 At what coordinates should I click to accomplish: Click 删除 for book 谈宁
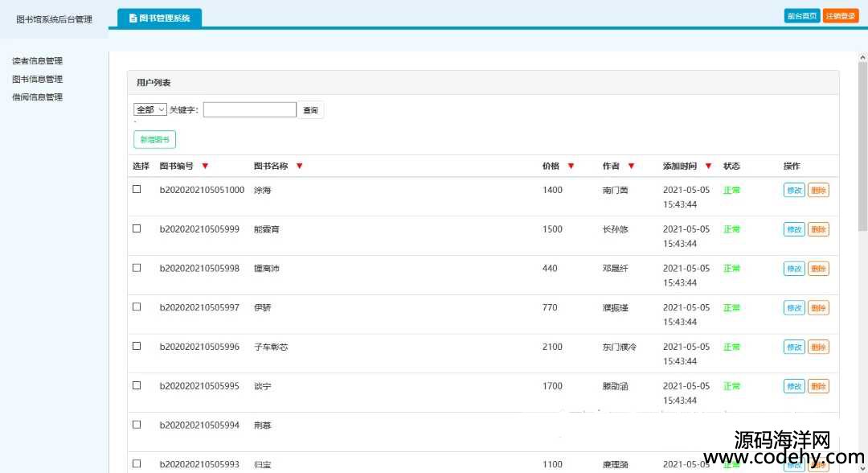pyautogui.click(x=818, y=386)
